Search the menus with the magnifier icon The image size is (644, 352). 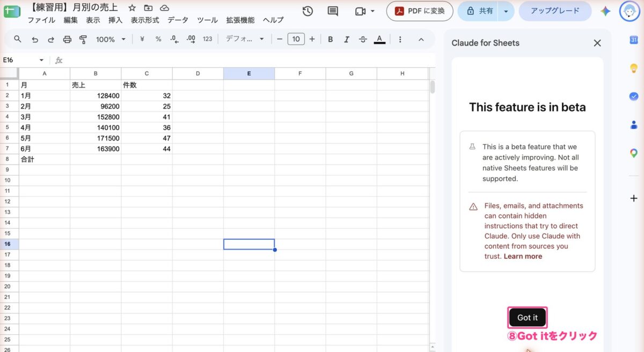tap(18, 39)
